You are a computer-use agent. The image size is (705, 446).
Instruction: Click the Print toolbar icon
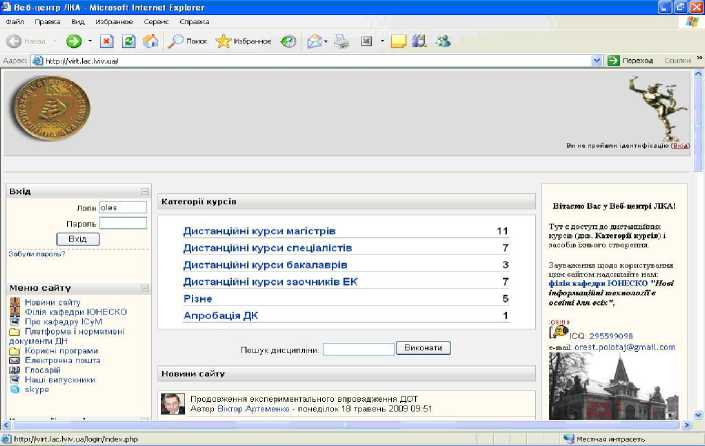342,42
